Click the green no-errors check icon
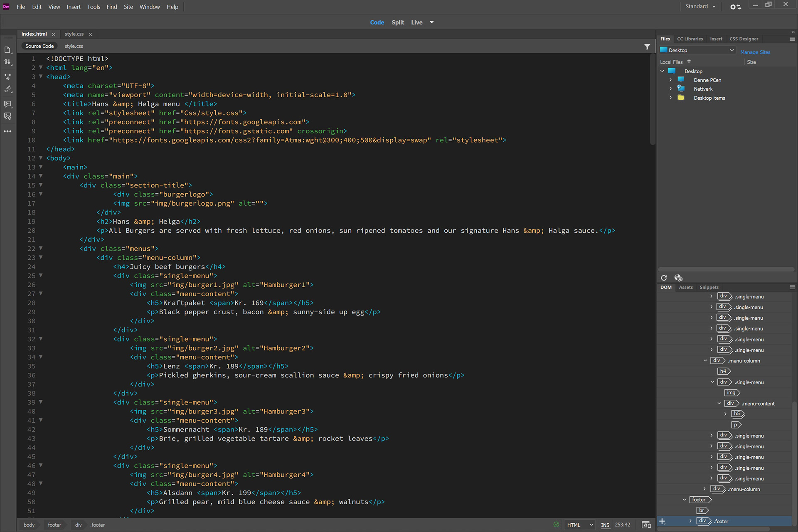 (x=556, y=525)
